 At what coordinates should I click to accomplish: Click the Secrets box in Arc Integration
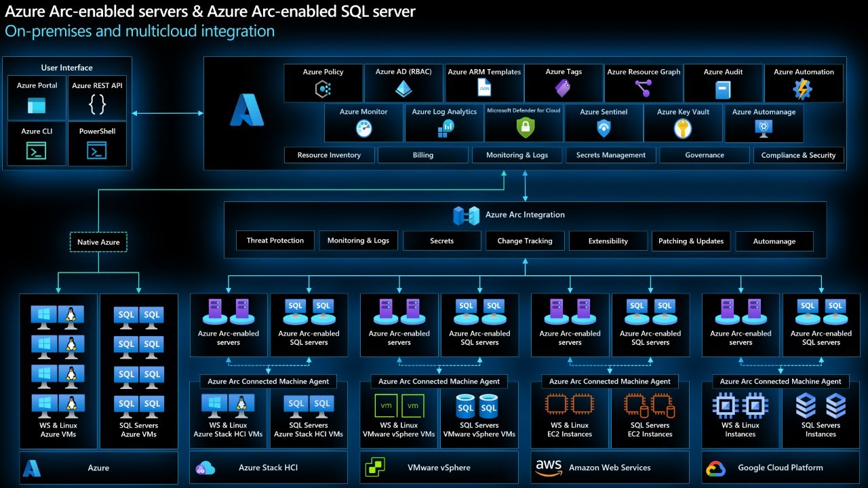point(441,241)
